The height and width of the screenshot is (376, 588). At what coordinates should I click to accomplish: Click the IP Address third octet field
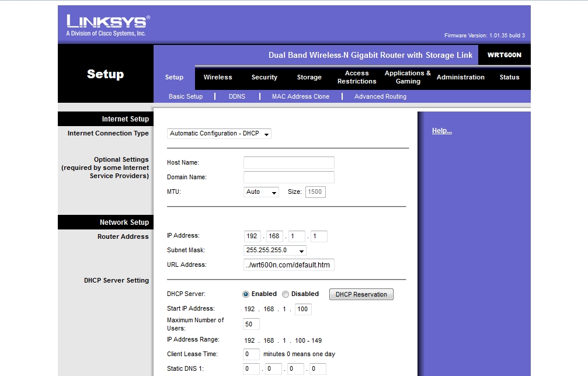[x=297, y=236]
